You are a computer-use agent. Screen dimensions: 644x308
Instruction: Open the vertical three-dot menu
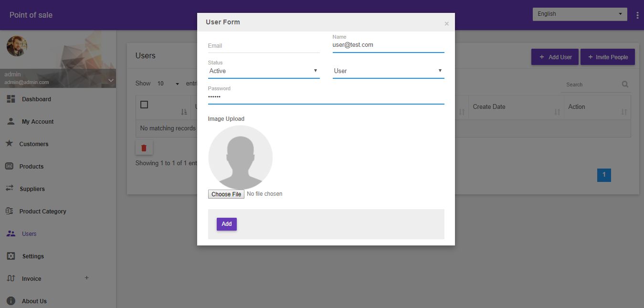click(x=637, y=15)
